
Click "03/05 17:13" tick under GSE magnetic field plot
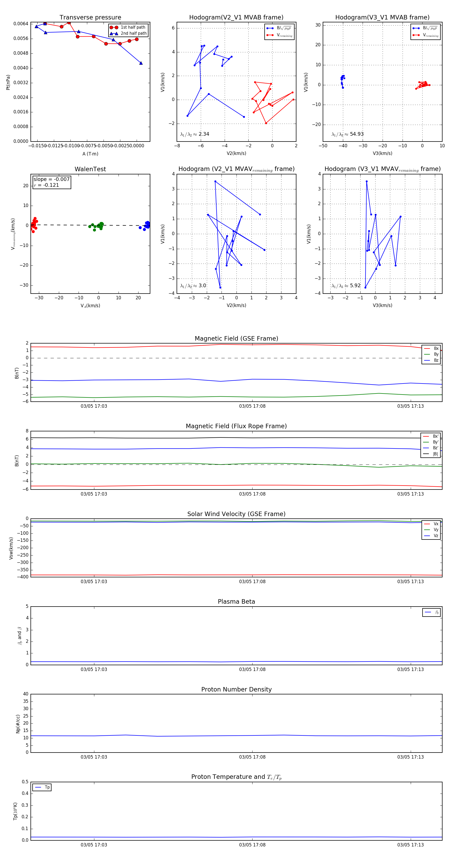point(410,406)
